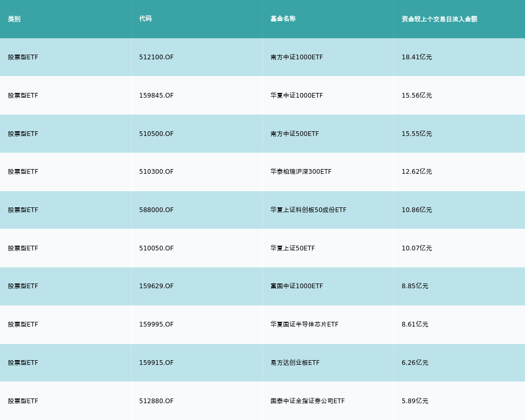Select code 159995.OF

(156, 324)
